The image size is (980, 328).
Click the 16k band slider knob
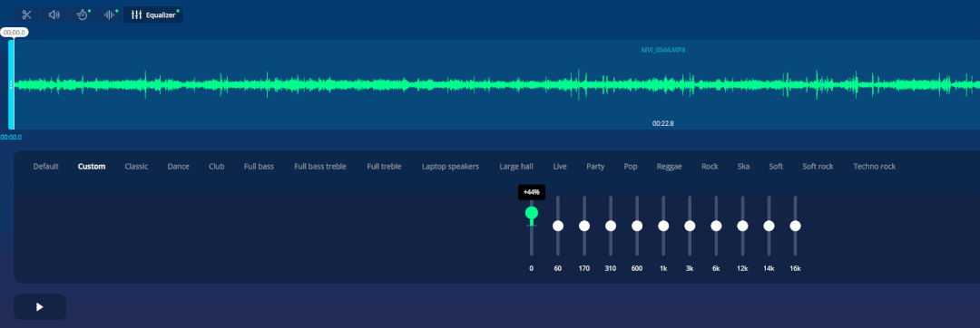795,226
